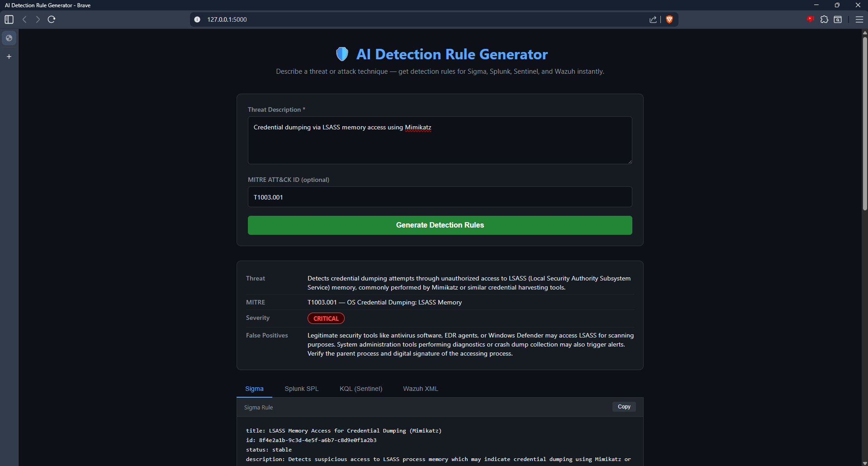Switch to the Splunk SPL tab
Screen dimensions: 868x466
(x=302, y=389)
